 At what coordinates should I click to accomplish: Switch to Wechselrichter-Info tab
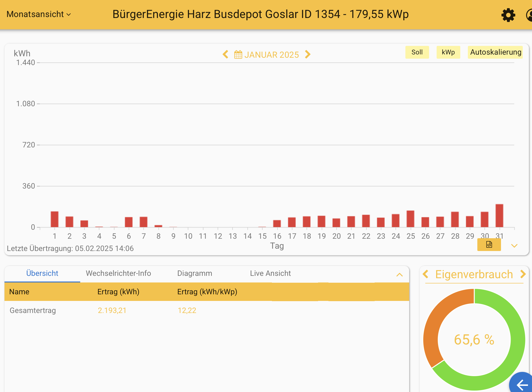point(118,273)
